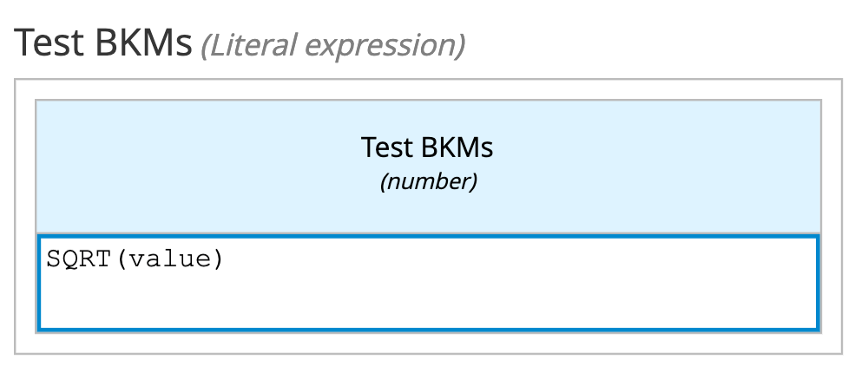Open the (number) data type label
The height and width of the screenshot is (380, 868).
coord(429,182)
